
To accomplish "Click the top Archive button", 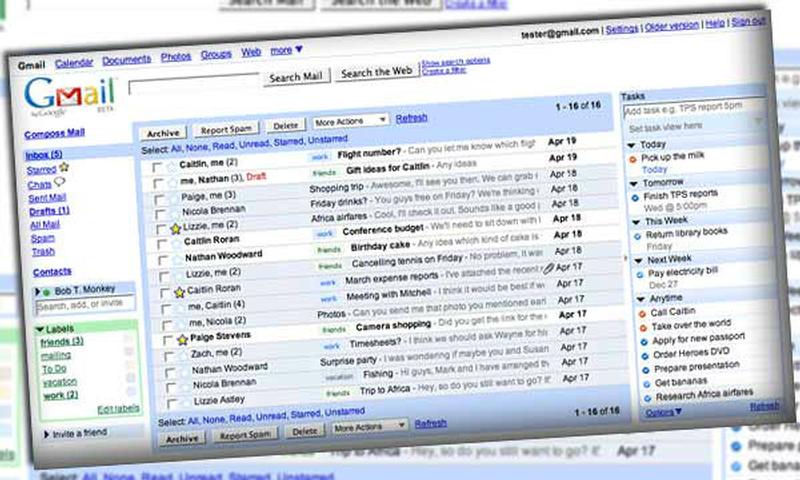I will [163, 133].
